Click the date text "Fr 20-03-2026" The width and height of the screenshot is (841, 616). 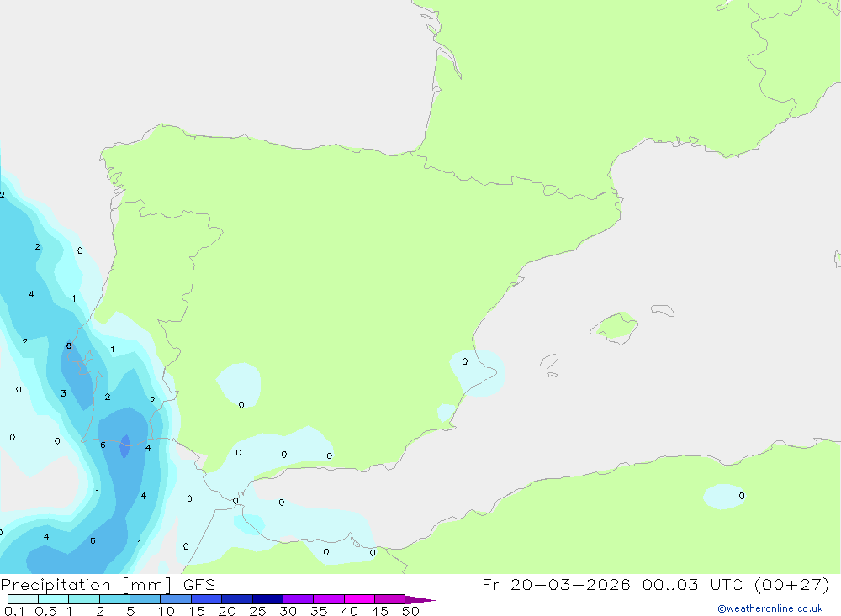pos(556,585)
